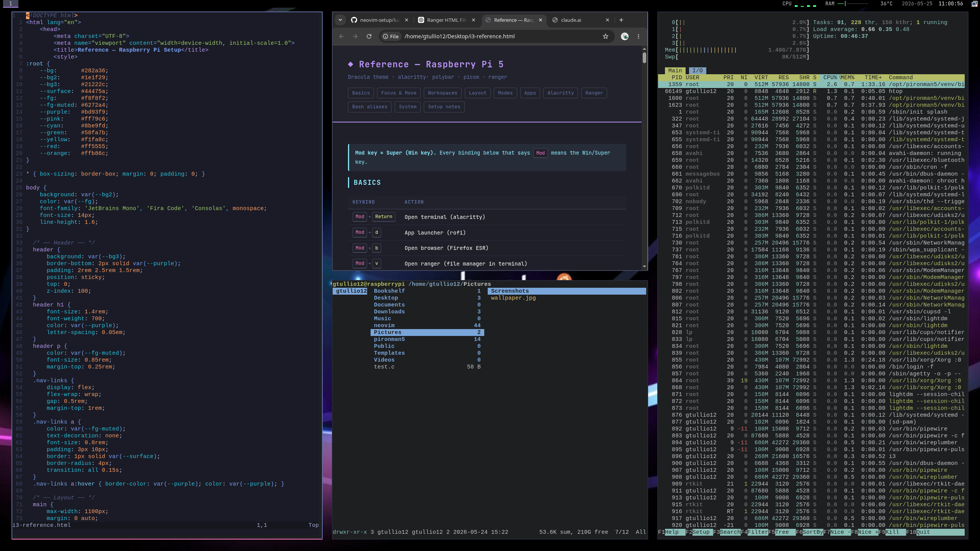Open the browser profile avatar
The height and width of the screenshot is (551, 980).
pyautogui.click(x=624, y=36)
